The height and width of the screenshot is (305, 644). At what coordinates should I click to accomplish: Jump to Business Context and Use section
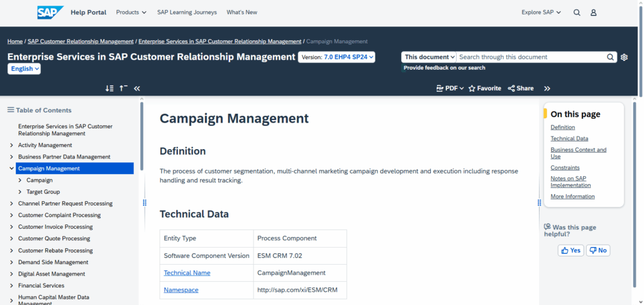tap(579, 153)
